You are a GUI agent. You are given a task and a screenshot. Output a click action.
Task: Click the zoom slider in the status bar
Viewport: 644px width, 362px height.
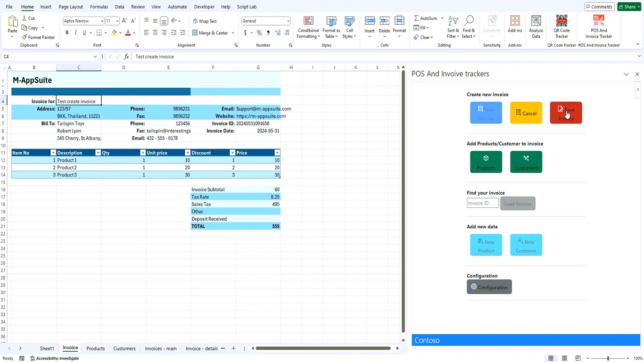click(608, 359)
